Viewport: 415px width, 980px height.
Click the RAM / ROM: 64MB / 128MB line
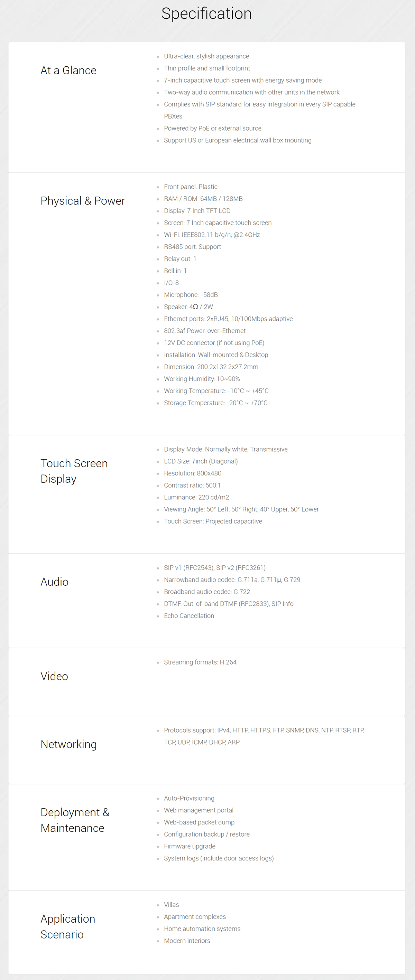[203, 199]
